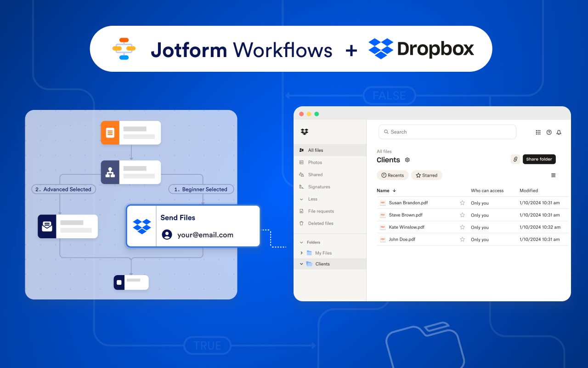Select the Send Files workflow card
This screenshot has height=368, width=588.
point(193,226)
